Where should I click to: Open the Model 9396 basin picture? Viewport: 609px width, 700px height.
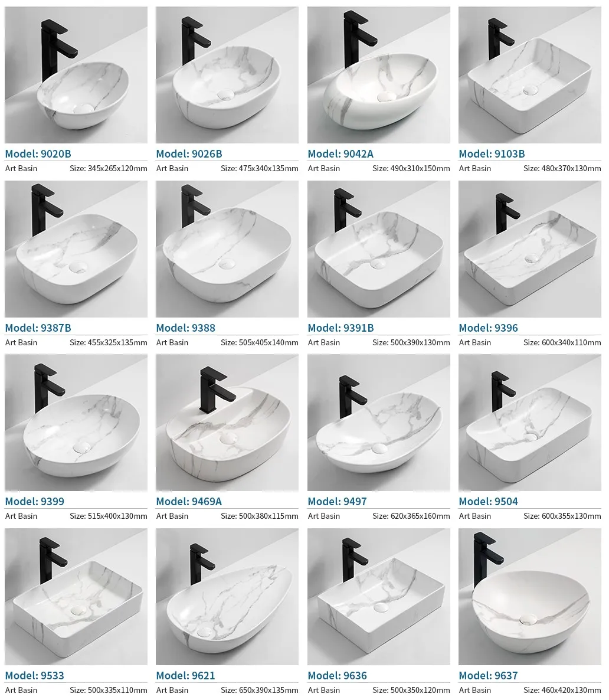coord(529,248)
